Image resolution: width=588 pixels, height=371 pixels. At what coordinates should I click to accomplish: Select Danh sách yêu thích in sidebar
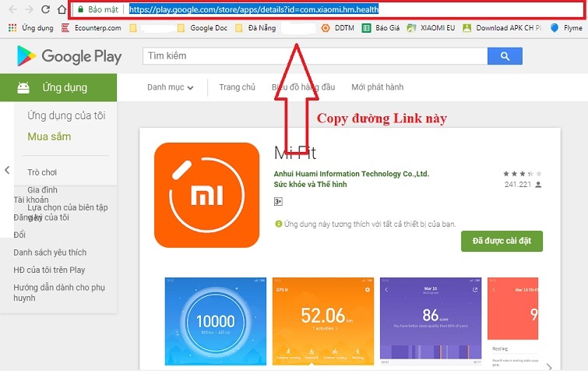pos(50,253)
